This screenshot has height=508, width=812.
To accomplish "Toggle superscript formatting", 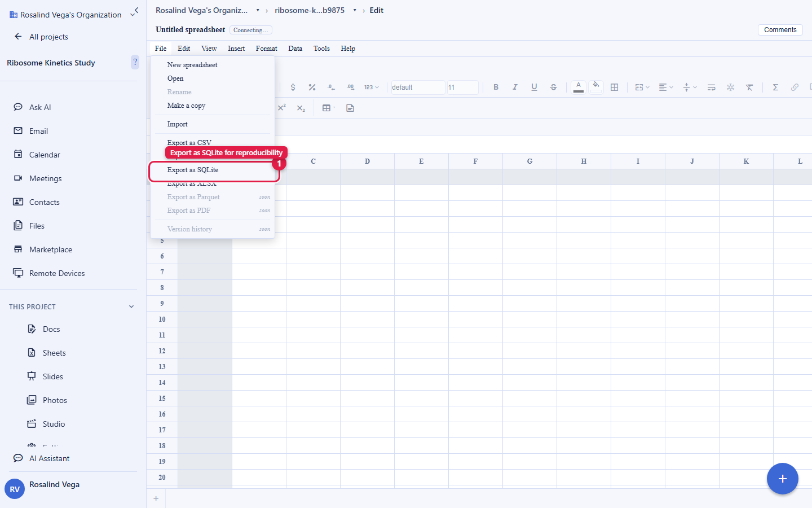I will [282, 108].
